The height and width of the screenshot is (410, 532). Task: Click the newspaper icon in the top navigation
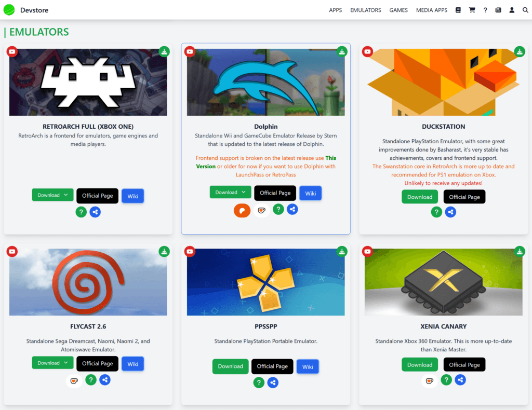(498, 10)
